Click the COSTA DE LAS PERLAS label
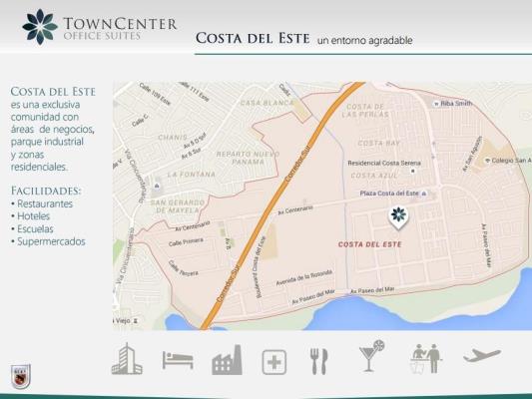 [x=365, y=111]
